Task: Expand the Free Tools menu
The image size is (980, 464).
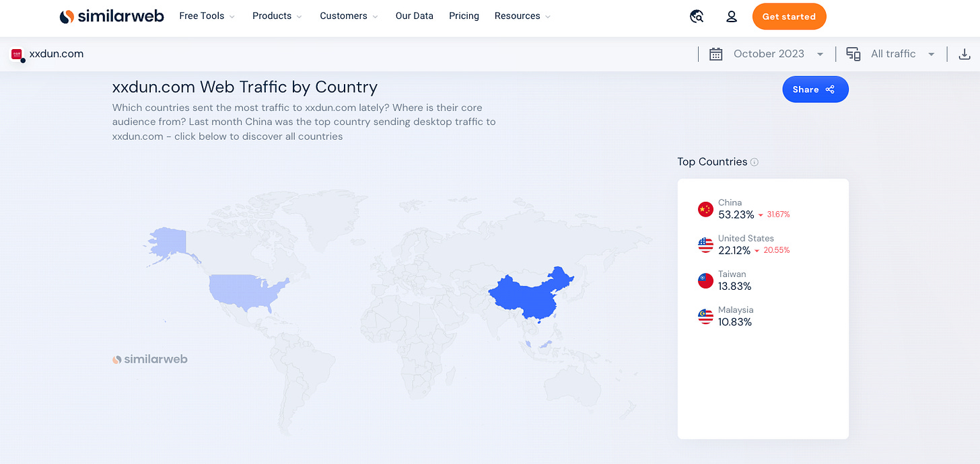Action: pos(207,16)
